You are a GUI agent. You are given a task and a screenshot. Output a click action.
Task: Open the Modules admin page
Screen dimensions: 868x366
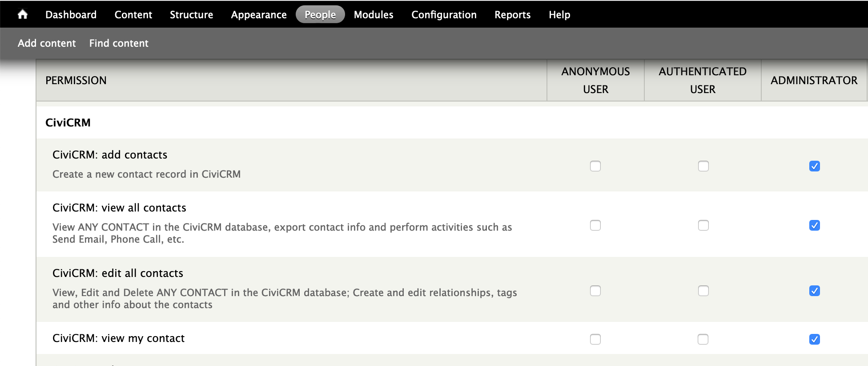(x=373, y=15)
